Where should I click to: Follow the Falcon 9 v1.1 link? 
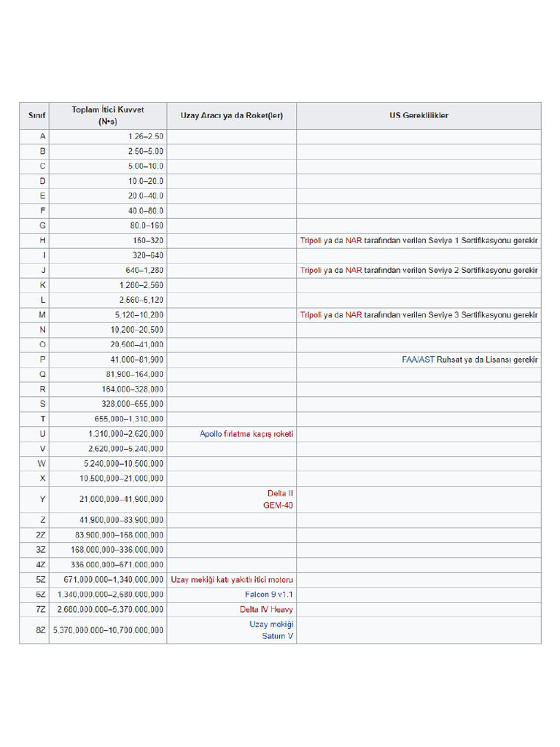point(269,595)
